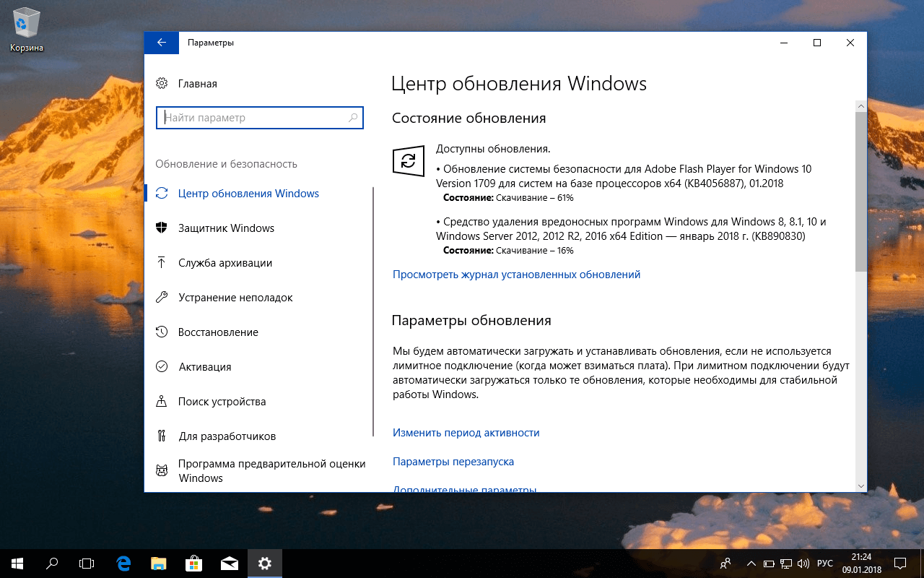924x578 pixels.
Task: Click Состояние Скачивание – 61% status text
Action: coord(508,197)
